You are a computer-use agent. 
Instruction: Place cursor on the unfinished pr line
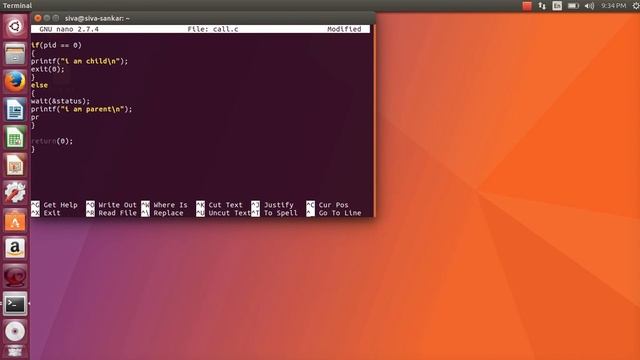click(35, 118)
